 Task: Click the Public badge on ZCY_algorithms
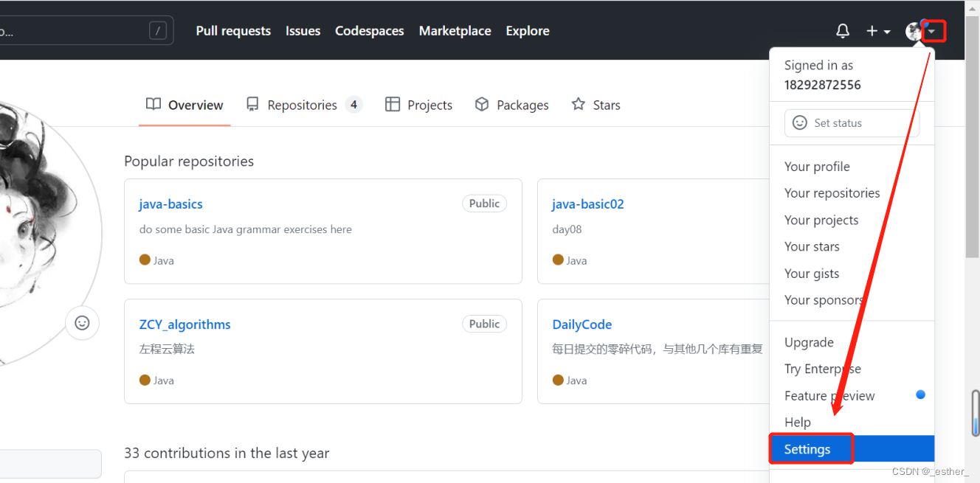tap(484, 324)
